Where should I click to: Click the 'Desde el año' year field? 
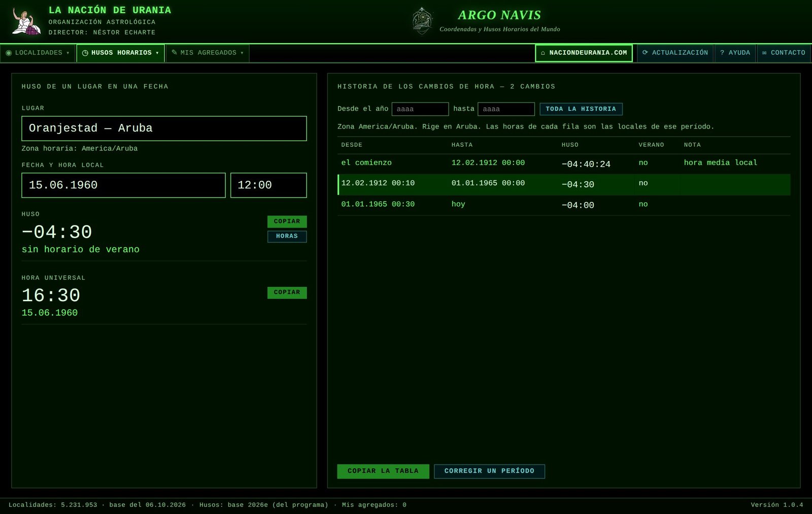420,109
